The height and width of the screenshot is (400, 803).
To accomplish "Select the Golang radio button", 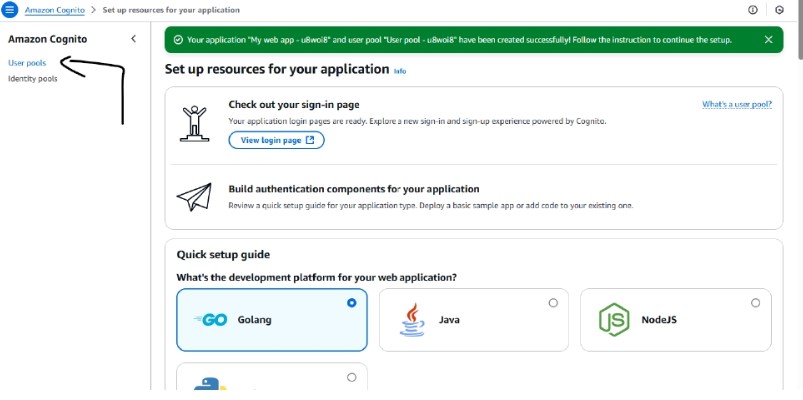I will [x=351, y=303].
